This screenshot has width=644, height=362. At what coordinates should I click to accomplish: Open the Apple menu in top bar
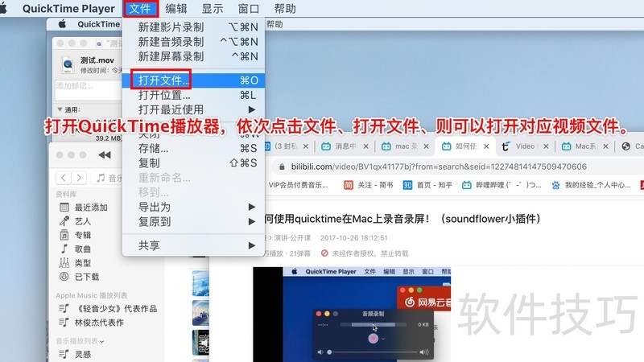click(3, 8)
